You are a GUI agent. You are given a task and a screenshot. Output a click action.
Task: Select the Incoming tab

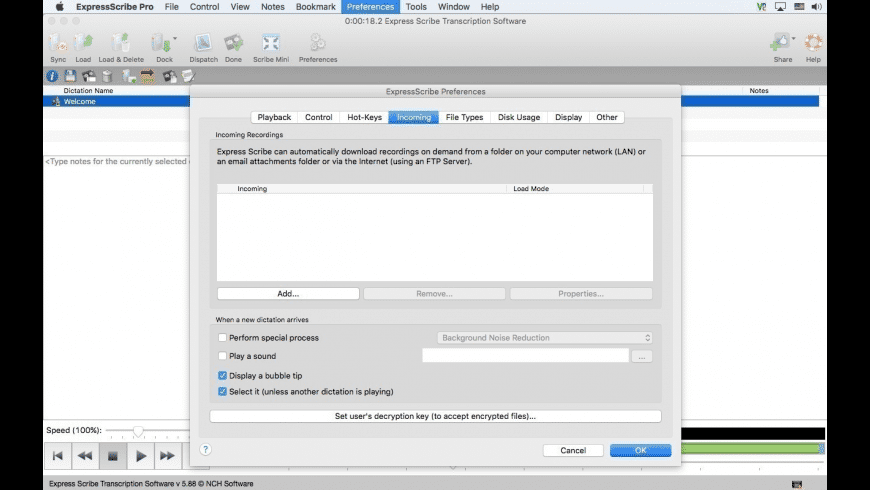pos(414,117)
